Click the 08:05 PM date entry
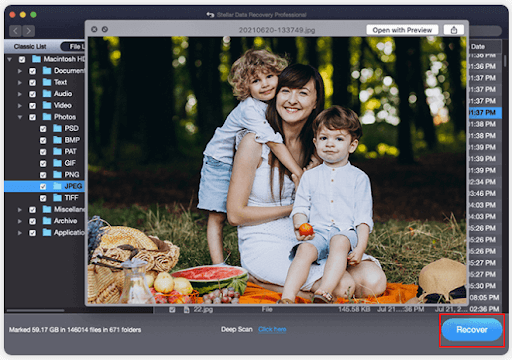The width and height of the screenshot is (512, 360). tap(484, 297)
